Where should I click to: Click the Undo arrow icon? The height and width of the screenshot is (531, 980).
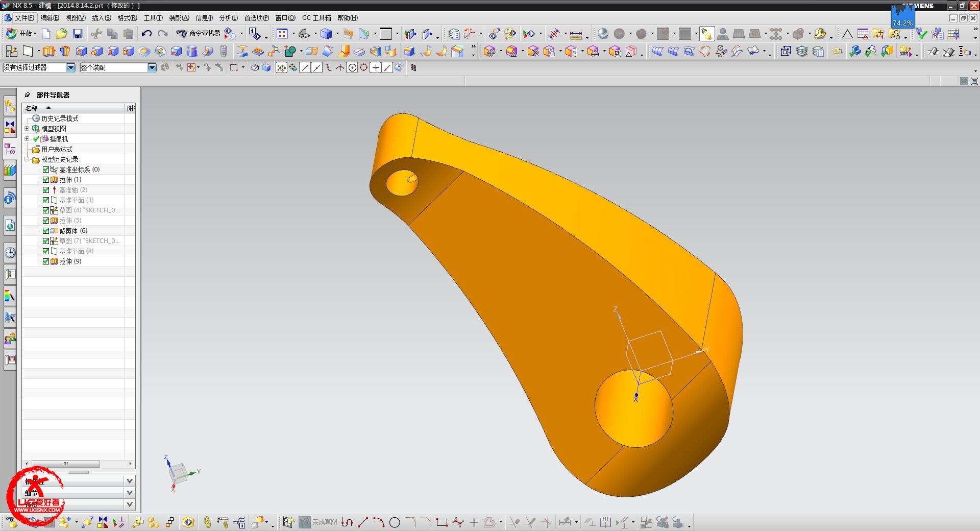146,34
